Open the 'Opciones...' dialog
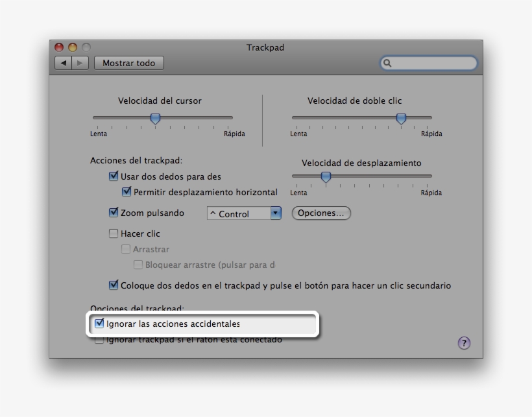The height and width of the screenshot is (417, 532). click(321, 213)
